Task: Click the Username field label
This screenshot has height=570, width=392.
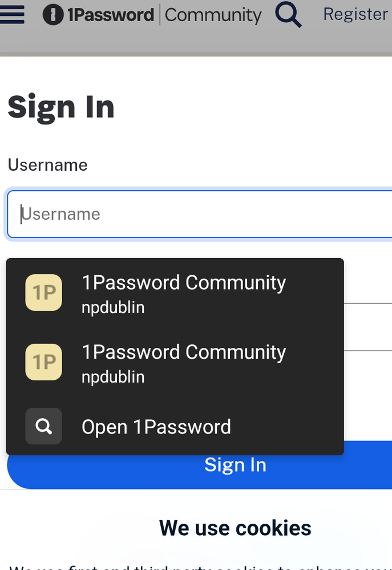Action: (47, 165)
